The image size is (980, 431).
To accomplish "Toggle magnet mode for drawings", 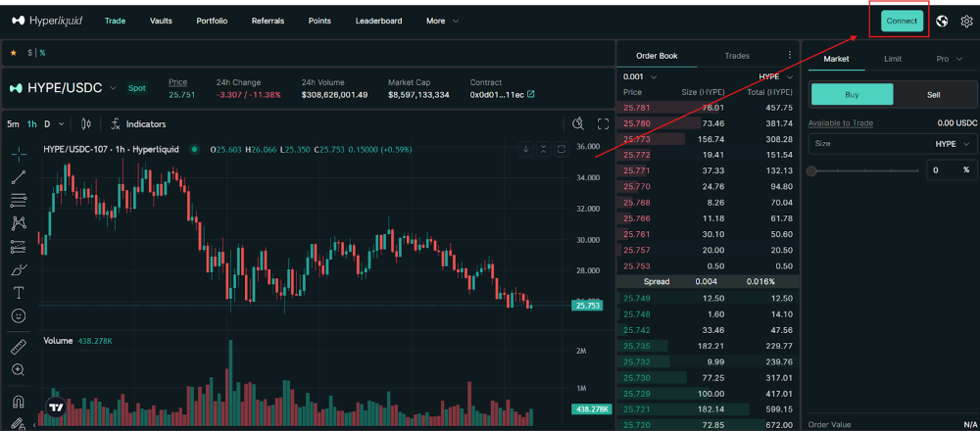I will (x=19, y=401).
